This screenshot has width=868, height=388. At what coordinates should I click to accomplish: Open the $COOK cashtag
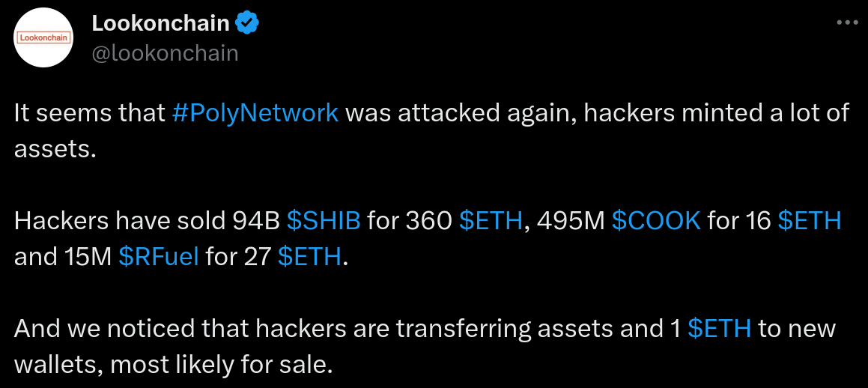[657, 222]
